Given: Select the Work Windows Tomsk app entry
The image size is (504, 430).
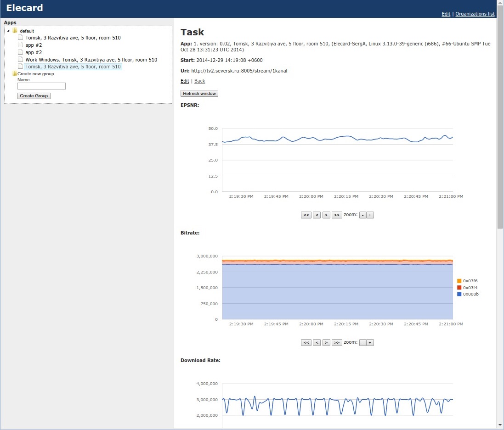Looking at the screenshot, I should point(91,60).
